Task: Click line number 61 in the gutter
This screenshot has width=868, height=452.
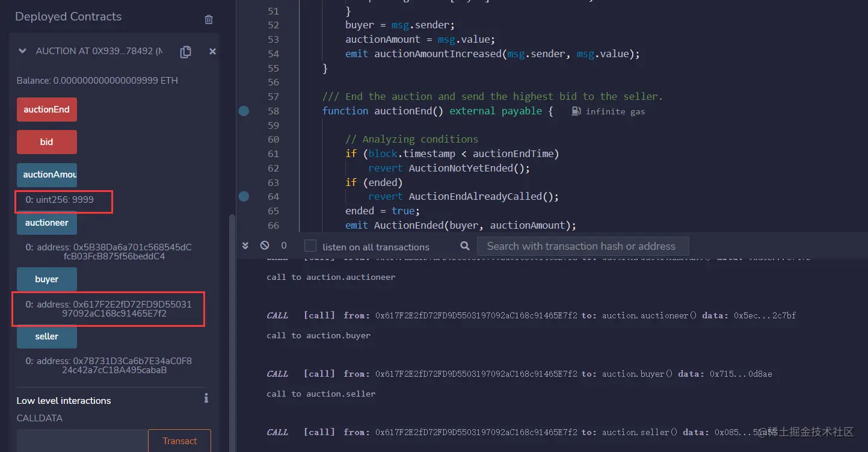Action: (273, 153)
